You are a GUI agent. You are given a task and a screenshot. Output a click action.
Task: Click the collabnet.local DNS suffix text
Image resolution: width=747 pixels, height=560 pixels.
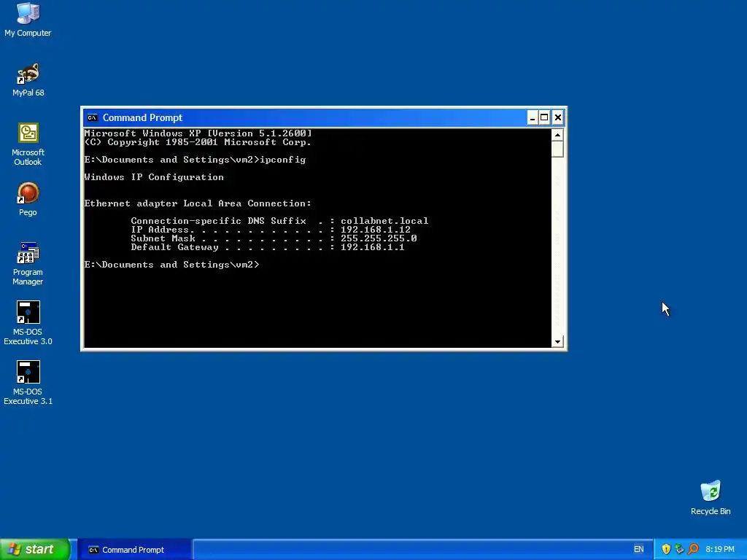click(384, 221)
